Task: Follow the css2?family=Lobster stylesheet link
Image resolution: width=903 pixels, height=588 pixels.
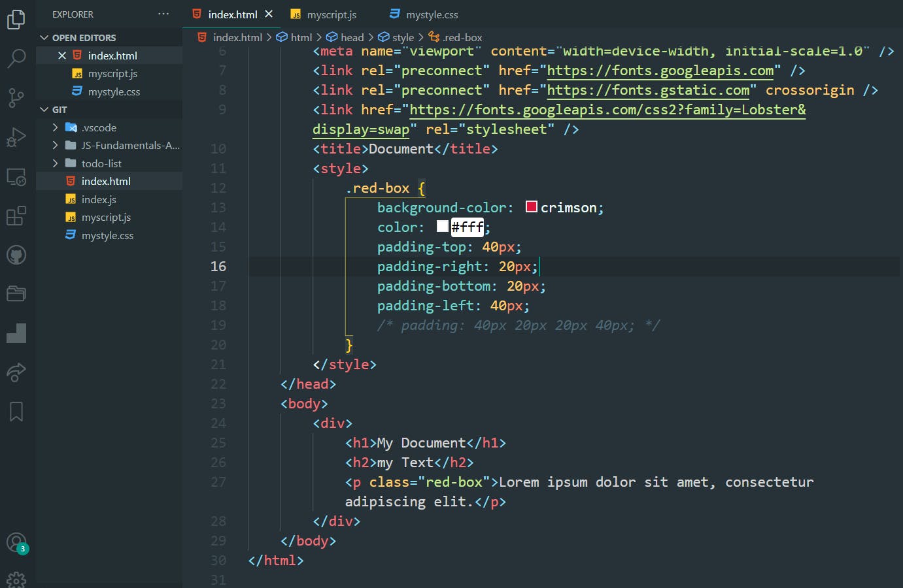Action: click(607, 110)
